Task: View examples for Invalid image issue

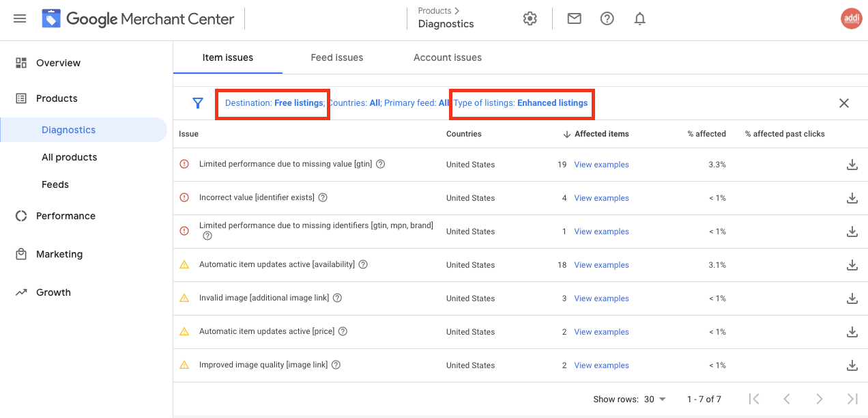Action: pyautogui.click(x=601, y=298)
